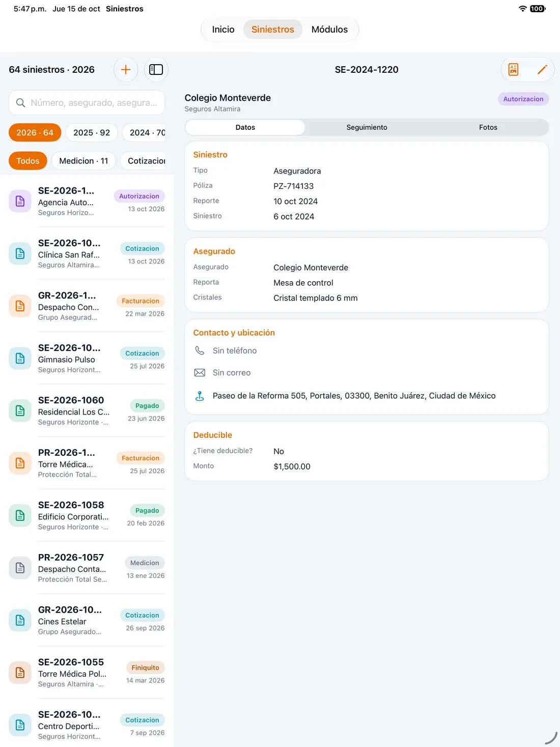Tap the phone icon beside Sin teléfono
This screenshot has height=747, width=560.
(200, 351)
